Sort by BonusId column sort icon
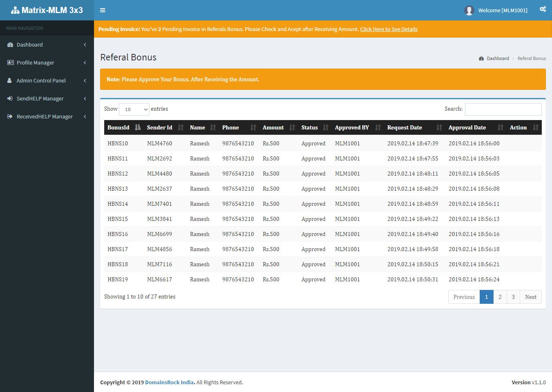552x392 pixels. [138, 127]
